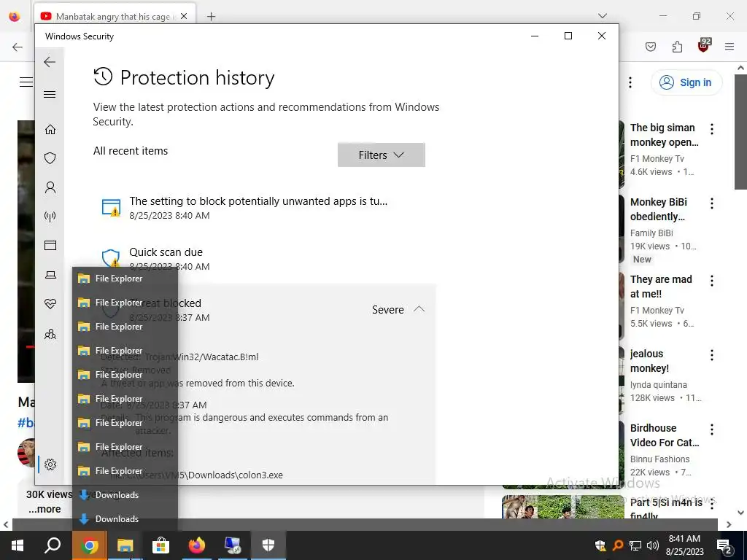Click ...more in YouTube description

click(x=44, y=509)
